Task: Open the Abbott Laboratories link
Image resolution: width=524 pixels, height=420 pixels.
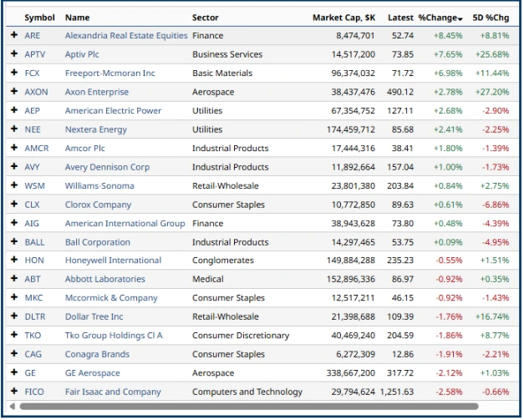Action: tap(105, 279)
